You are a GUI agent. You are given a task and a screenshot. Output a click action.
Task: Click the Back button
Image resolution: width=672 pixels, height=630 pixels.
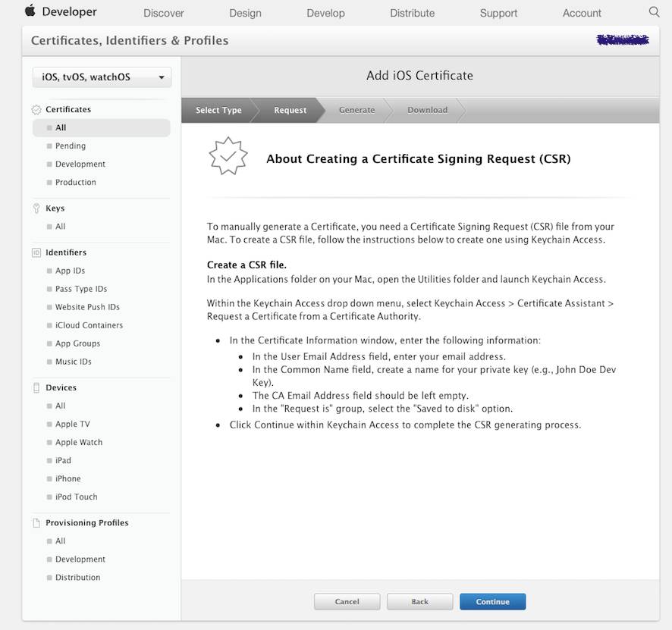click(x=419, y=602)
